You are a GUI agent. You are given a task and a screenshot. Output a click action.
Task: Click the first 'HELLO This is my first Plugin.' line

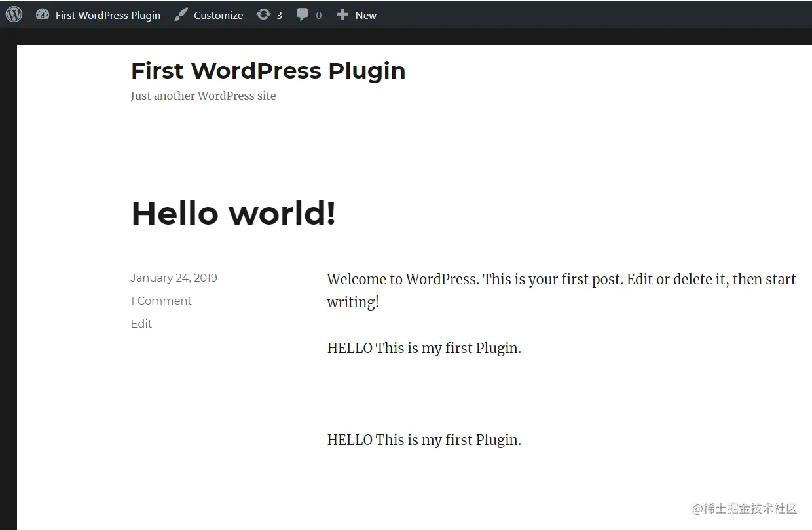tap(424, 348)
